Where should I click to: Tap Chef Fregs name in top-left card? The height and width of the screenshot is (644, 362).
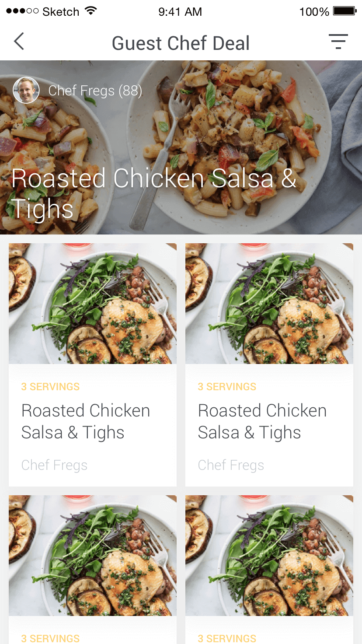pyautogui.click(x=55, y=465)
